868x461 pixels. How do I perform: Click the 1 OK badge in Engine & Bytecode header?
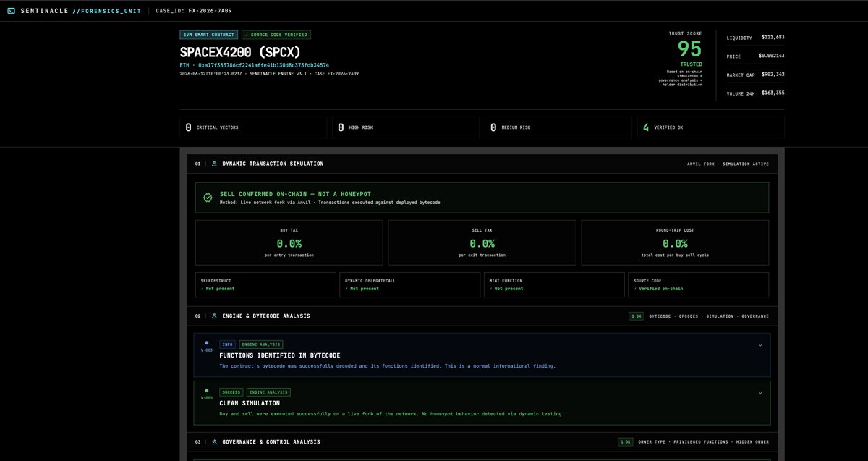(x=637, y=316)
